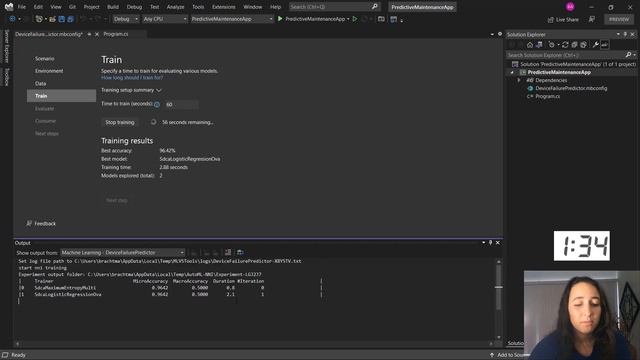Viewport: 640px width, 360px height.
Task: Click the Save toolbar icon
Action: (x=61, y=19)
